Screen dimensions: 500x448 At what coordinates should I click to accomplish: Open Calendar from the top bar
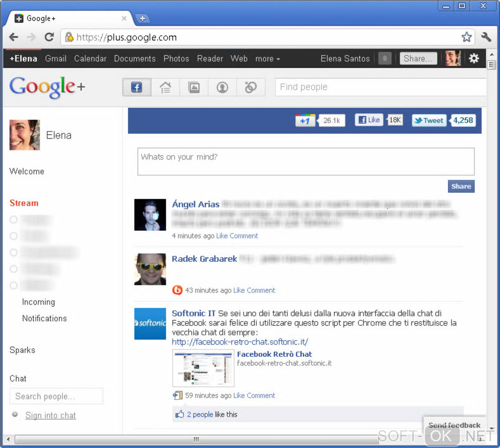point(90,59)
